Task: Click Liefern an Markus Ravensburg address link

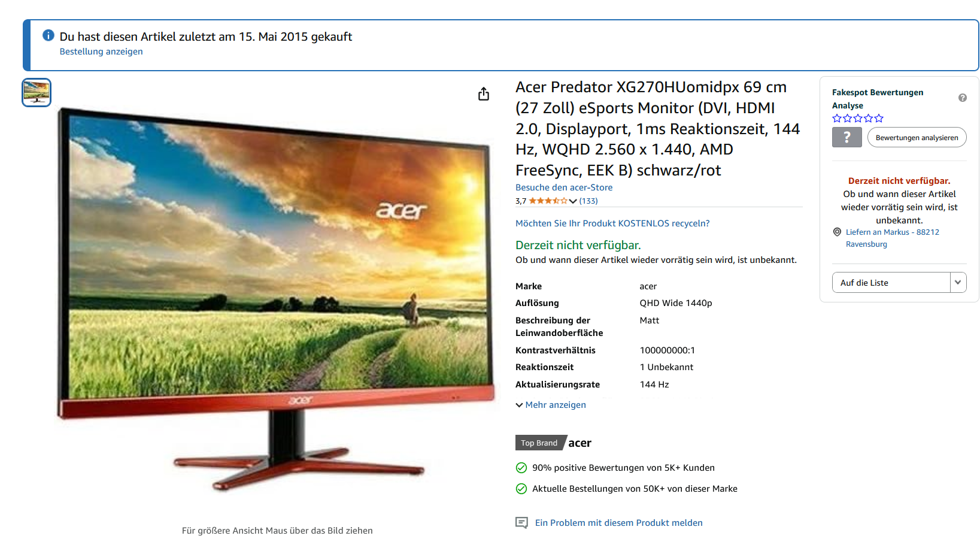Action: pyautogui.click(x=892, y=238)
